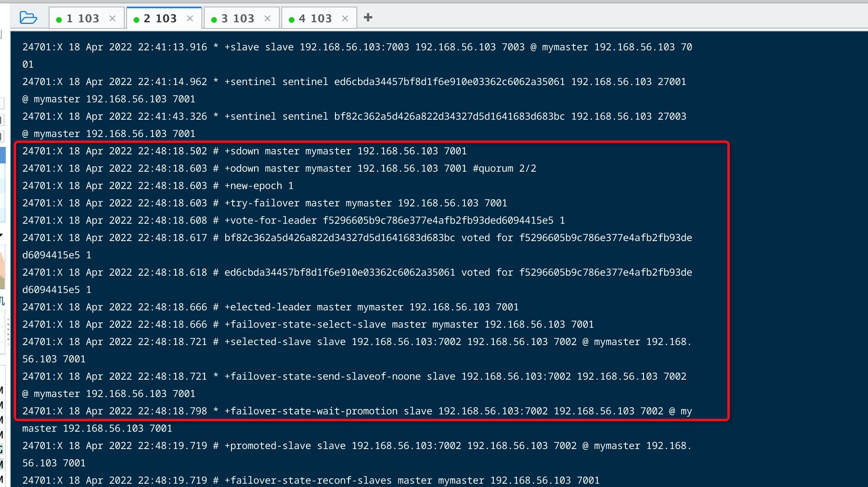
Task: Click green status dot on tab 2 103
Action: [x=137, y=19]
